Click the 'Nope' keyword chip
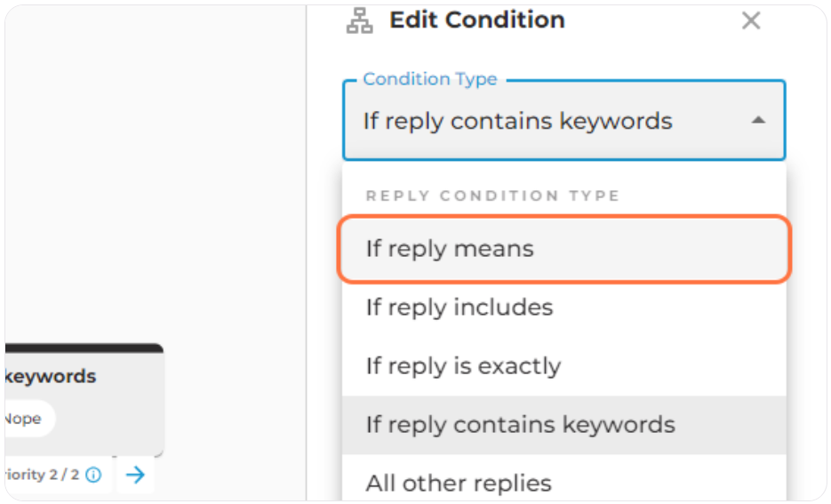 coord(26,419)
